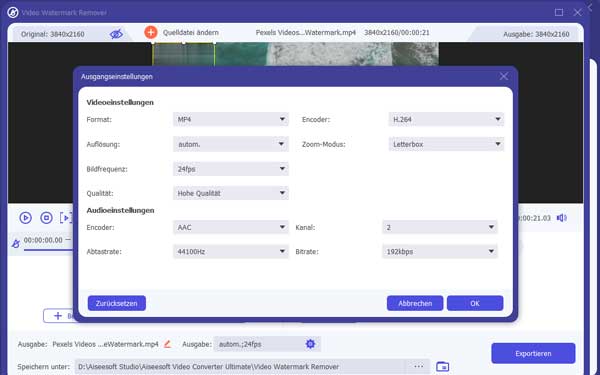Close the Ausgangseinstellungen dialog
The image size is (600, 375).
504,77
